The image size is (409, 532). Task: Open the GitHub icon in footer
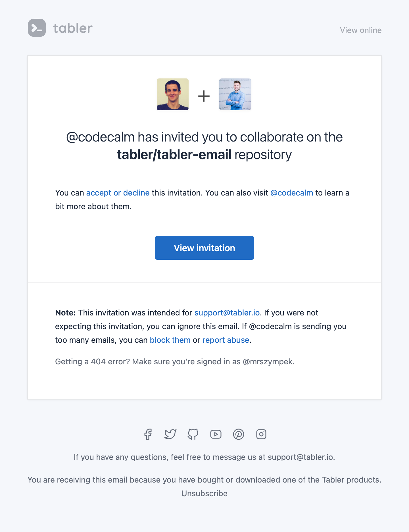pyautogui.click(x=193, y=434)
